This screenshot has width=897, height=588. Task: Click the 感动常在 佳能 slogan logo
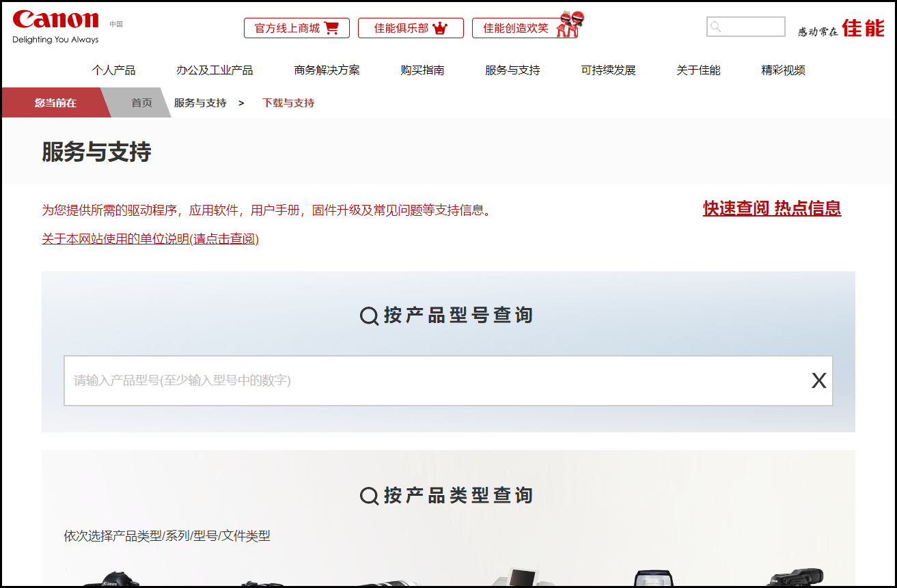841,29
